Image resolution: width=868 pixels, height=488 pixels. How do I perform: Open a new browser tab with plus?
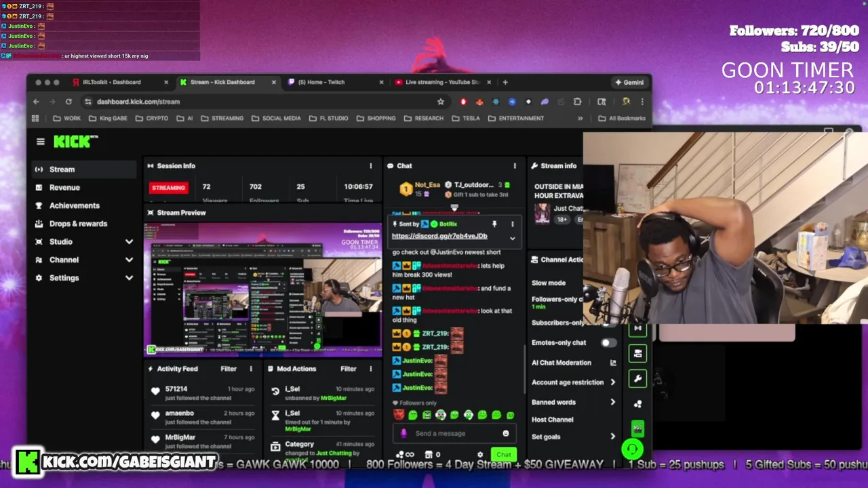pos(505,82)
